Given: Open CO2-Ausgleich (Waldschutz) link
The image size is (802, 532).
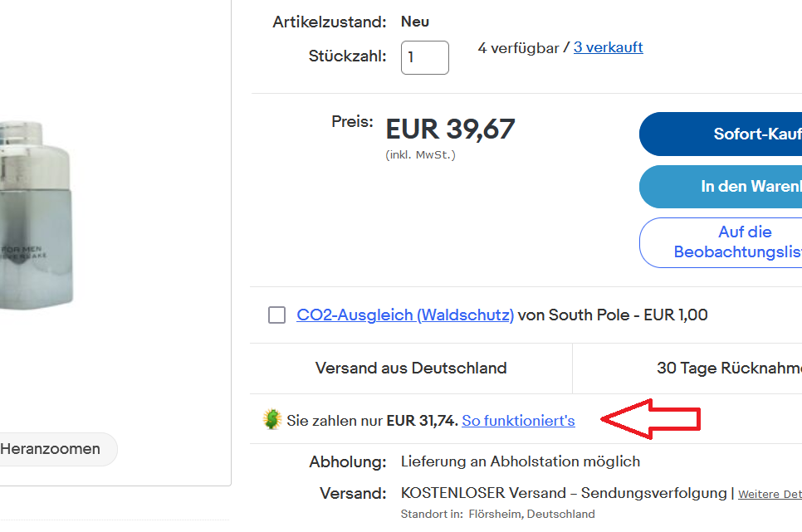Looking at the screenshot, I should coord(405,315).
